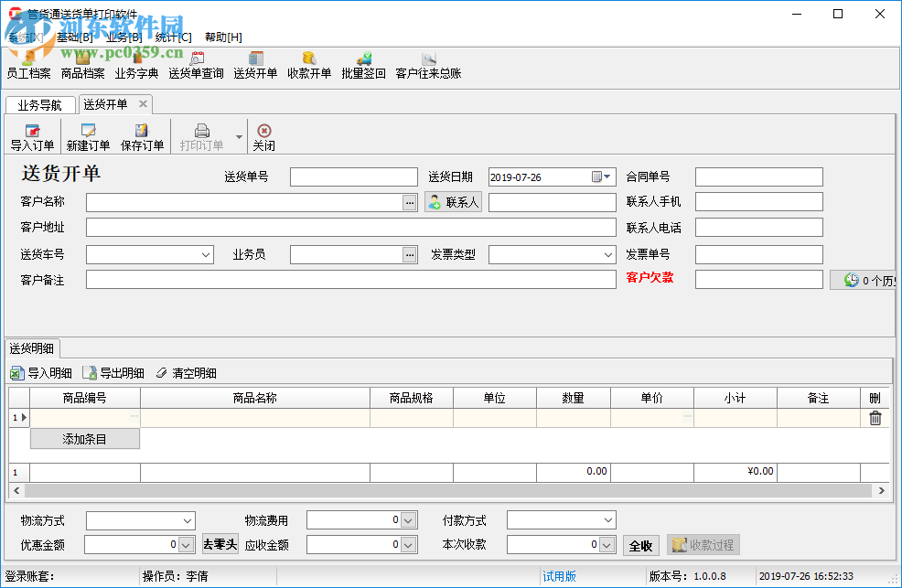Image resolution: width=902 pixels, height=588 pixels.
Task: Close the 送货开单 tab with its X
Action: tap(143, 104)
